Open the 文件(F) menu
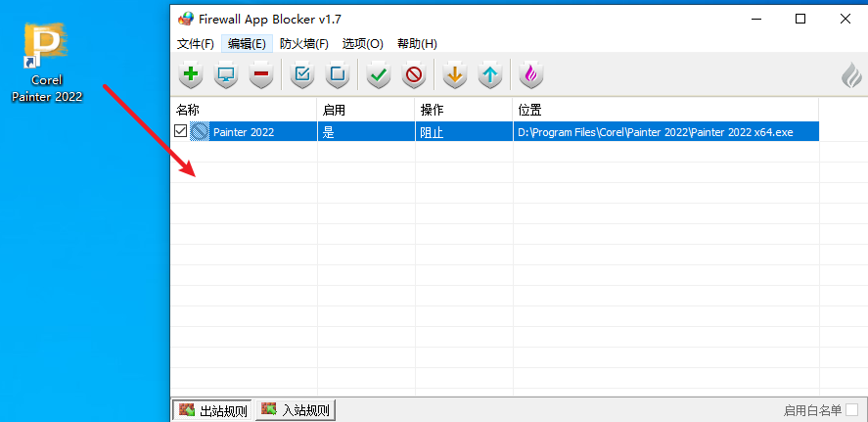 click(x=196, y=44)
